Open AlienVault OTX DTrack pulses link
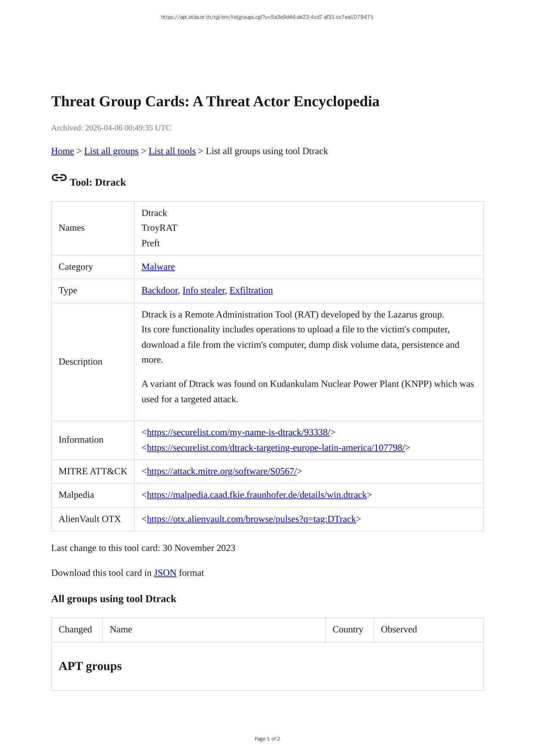Viewport: 535px width, 756px height. coord(251,519)
